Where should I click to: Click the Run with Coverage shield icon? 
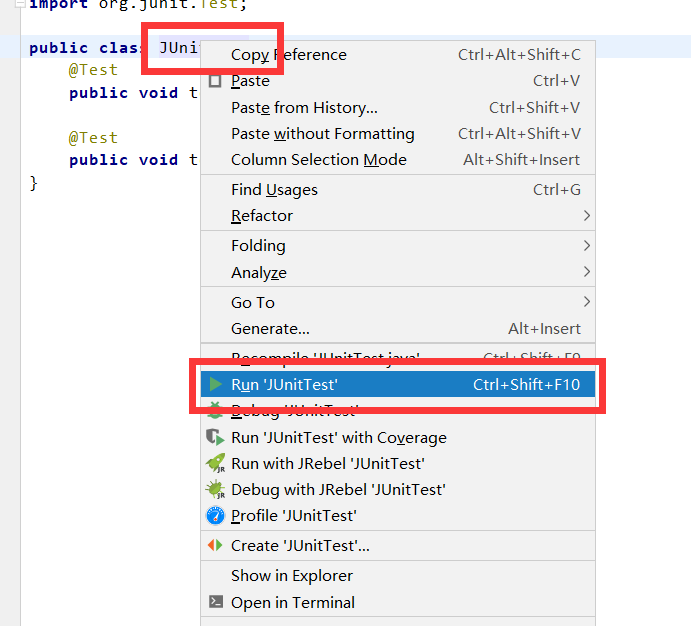coord(215,437)
